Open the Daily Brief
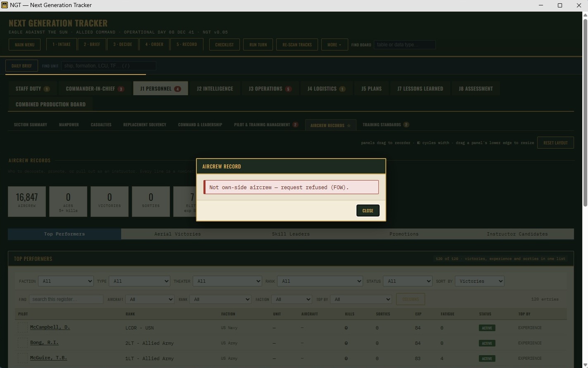Image resolution: width=588 pixels, height=368 pixels. 22,66
